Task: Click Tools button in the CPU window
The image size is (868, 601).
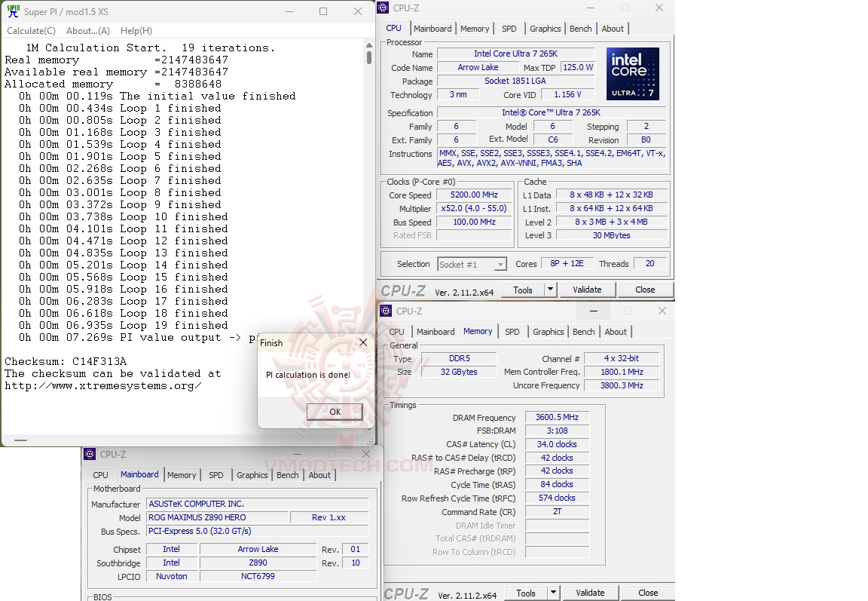Action: pos(523,290)
